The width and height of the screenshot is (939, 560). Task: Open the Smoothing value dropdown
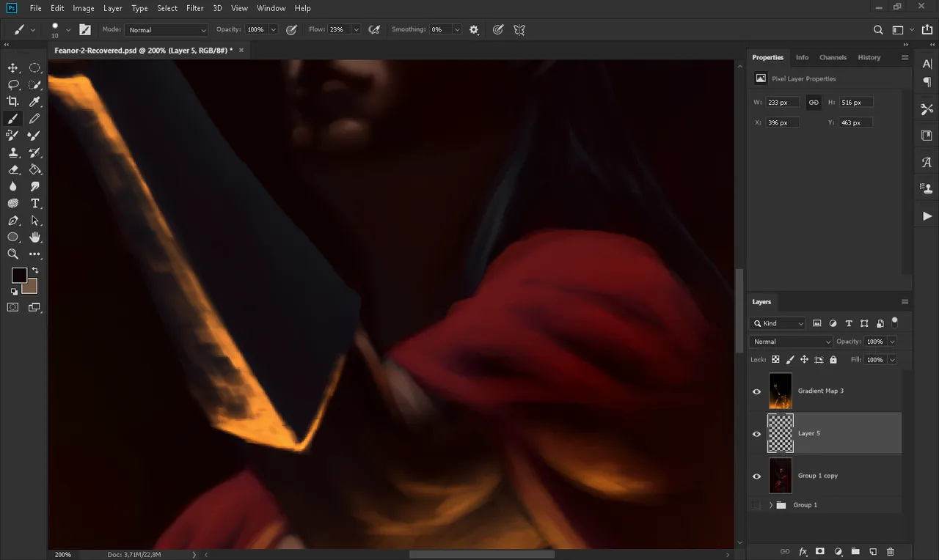(x=457, y=30)
